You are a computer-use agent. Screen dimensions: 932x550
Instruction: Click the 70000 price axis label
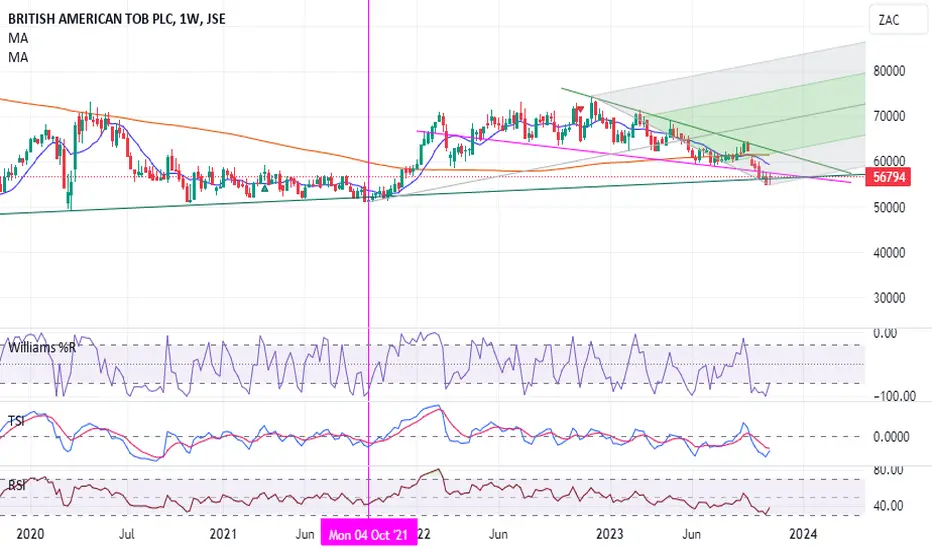tap(889, 116)
